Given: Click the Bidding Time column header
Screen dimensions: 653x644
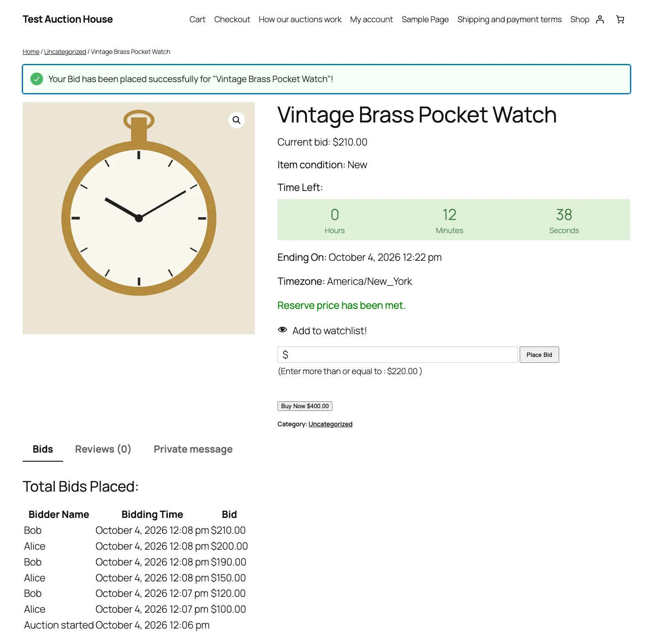Looking at the screenshot, I should point(152,514).
